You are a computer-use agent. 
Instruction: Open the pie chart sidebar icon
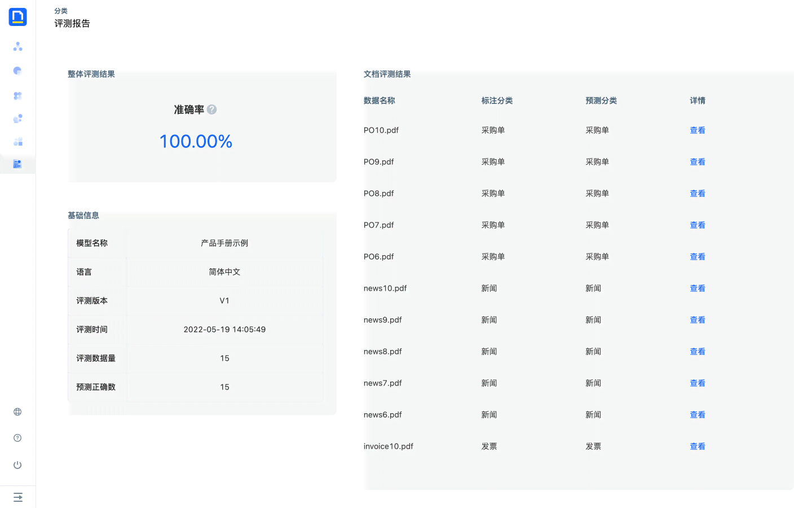(17, 71)
